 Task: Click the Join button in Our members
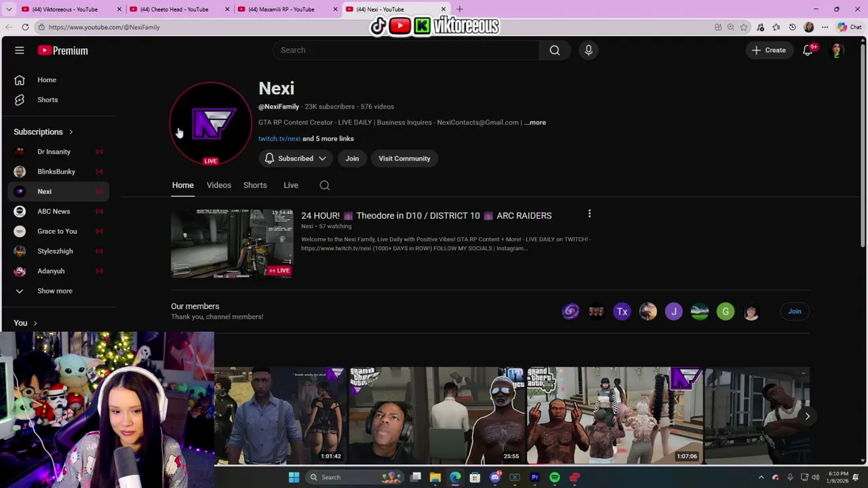point(794,312)
